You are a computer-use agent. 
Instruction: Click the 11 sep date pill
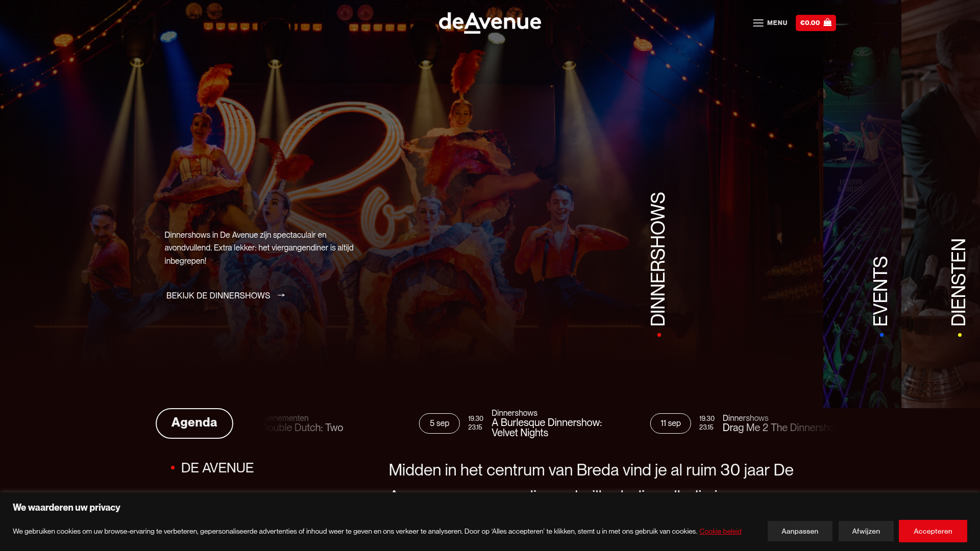tap(671, 423)
